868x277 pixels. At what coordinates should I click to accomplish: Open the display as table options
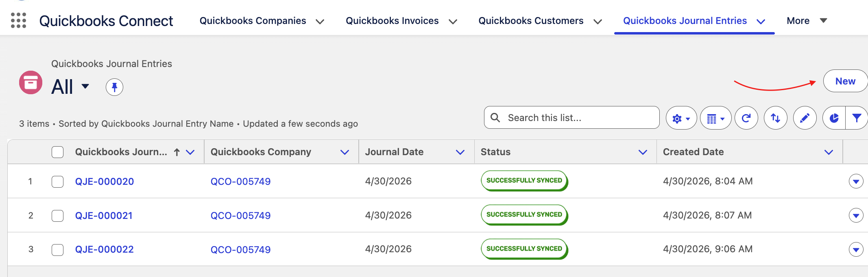coord(715,118)
